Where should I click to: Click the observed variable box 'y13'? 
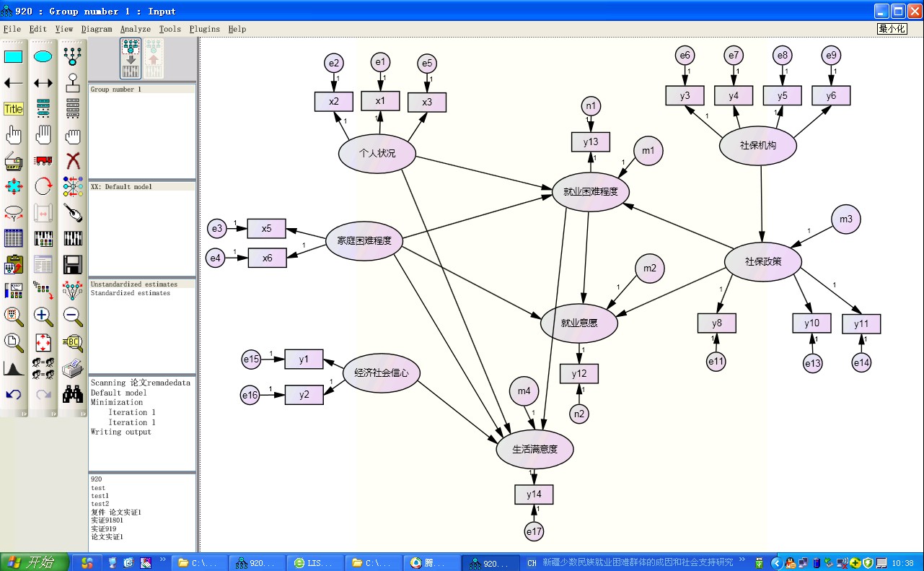click(591, 141)
